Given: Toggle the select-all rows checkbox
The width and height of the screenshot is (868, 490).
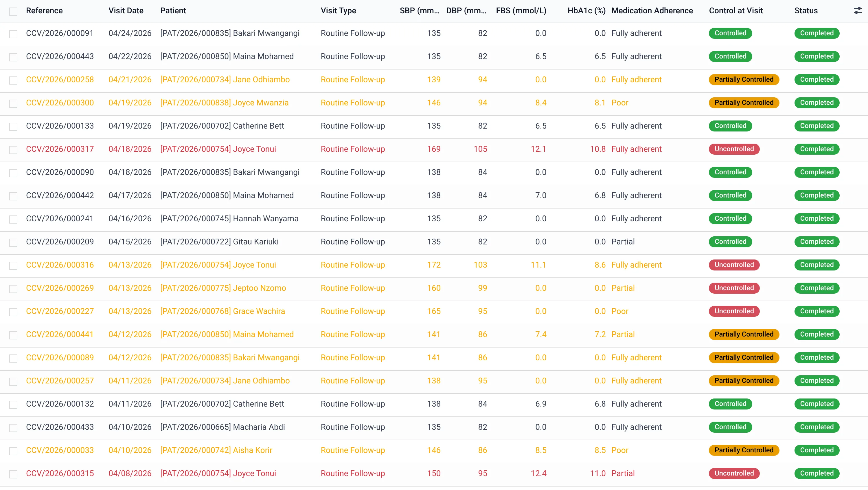Looking at the screenshot, I should (13, 12).
